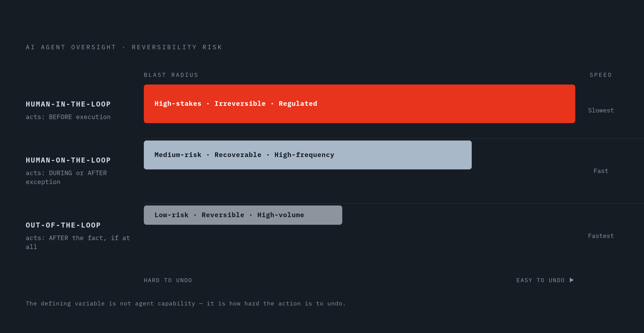Click the red High-stakes Irreversible Regulated bar
The height and width of the screenshot is (333, 644).
tap(359, 104)
